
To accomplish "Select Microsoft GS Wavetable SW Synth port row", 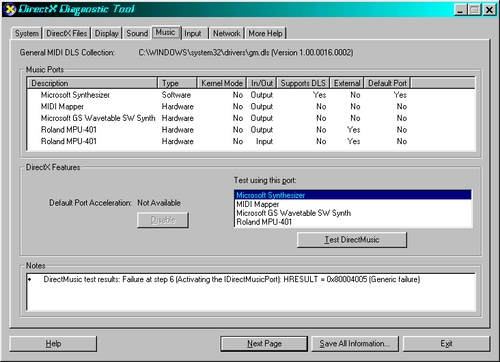I will pyautogui.click(x=251, y=118).
